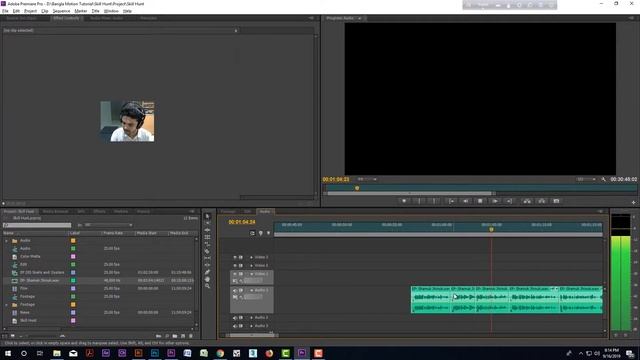Viewport: 640px width, 360px height.
Task: Select the Zoom tool in the Tools panel
Action: pyautogui.click(x=207, y=286)
